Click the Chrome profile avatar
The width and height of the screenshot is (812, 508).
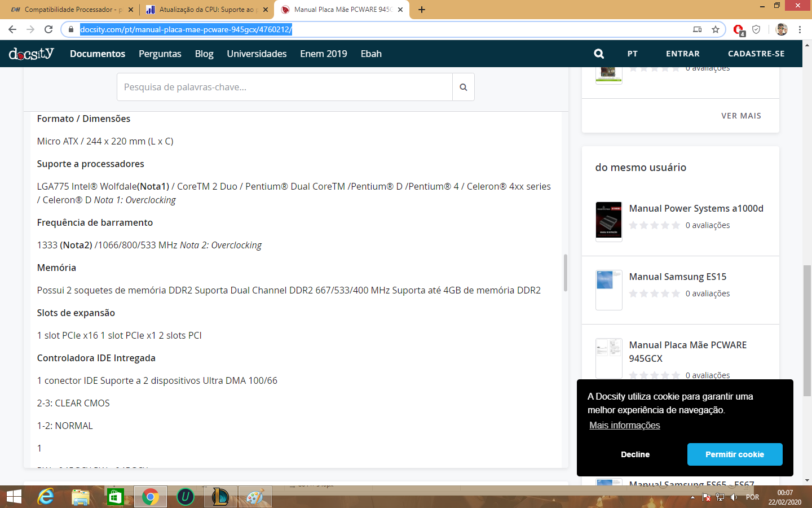coord(782,29)
